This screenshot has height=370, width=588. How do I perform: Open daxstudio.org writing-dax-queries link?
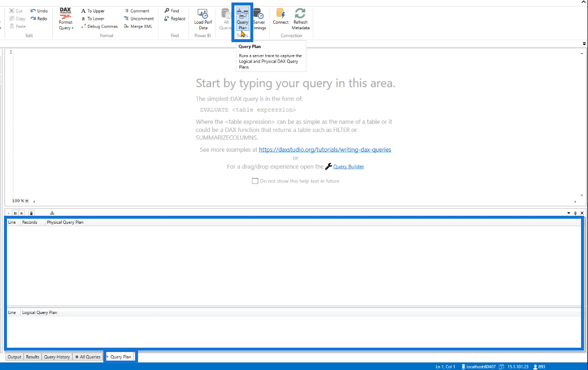click(325, 149)
